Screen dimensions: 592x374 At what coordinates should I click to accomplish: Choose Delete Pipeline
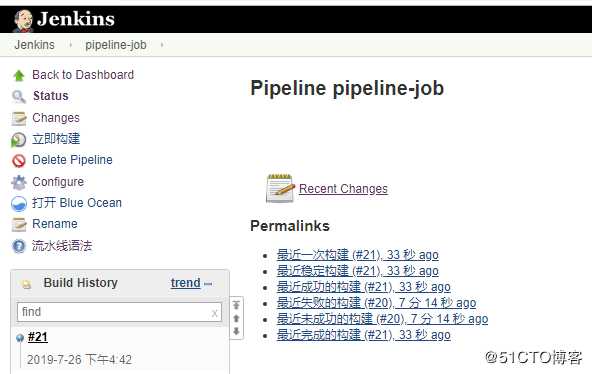72,160
